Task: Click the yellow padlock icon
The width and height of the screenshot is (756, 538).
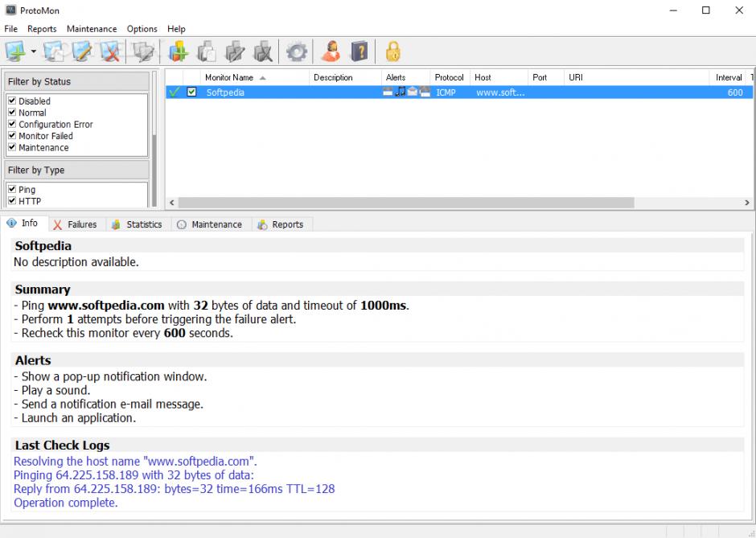Action: [393, 51]
